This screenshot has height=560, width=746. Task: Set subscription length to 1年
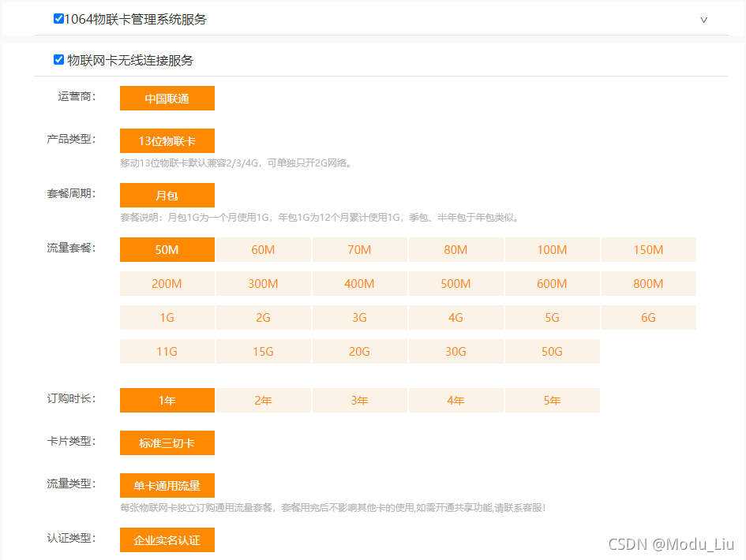click(167, 400)
